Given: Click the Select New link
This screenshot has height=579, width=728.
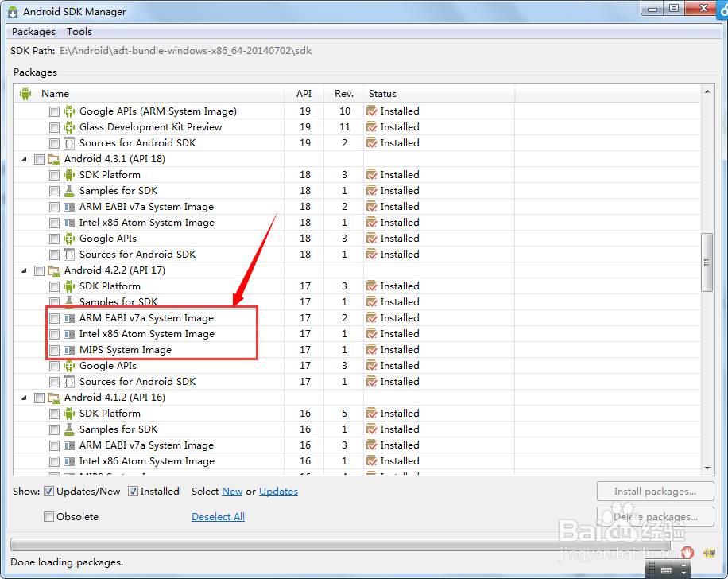Looking at the screenshot, I should pos(232,492).
